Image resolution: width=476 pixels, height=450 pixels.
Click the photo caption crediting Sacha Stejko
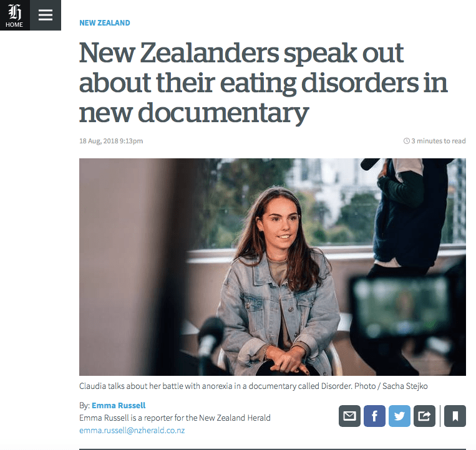253,386
